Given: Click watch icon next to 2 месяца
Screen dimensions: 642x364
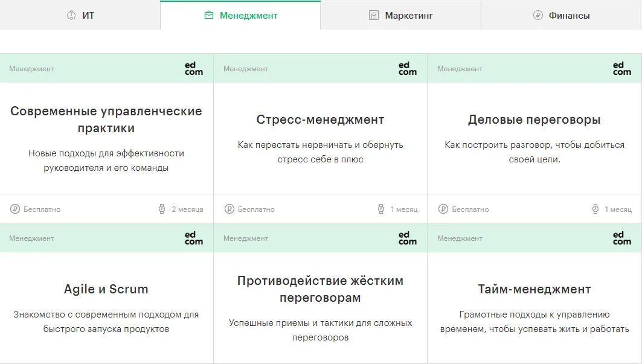Looking at the screenshot, I should (162, 209).
